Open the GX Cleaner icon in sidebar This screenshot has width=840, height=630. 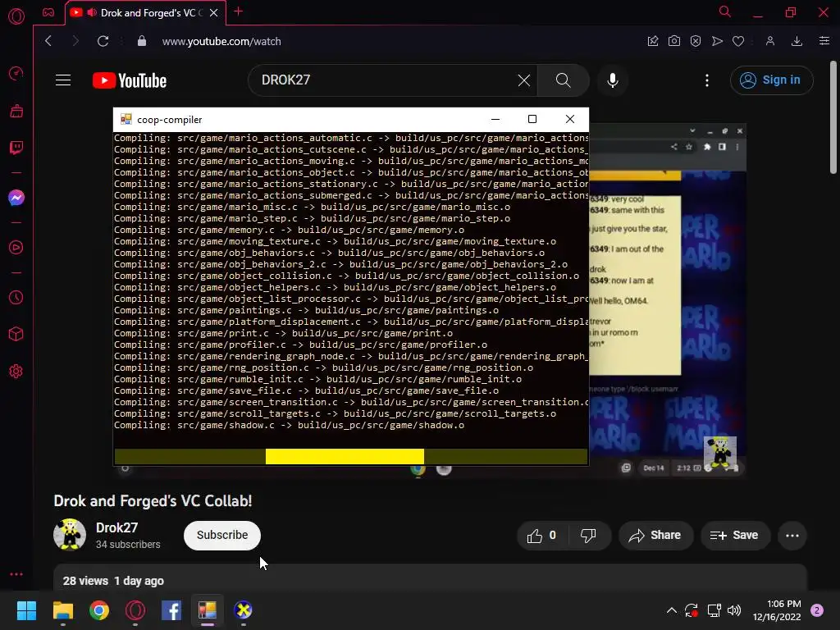tap(16, 111)
